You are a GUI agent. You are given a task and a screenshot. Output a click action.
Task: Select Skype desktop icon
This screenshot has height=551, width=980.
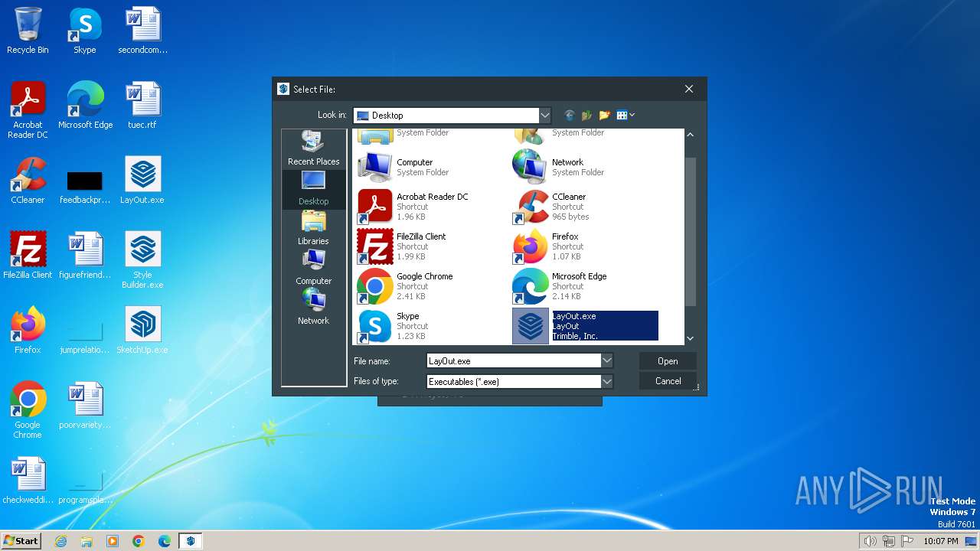pyautogui.click(x=85, y=31)
